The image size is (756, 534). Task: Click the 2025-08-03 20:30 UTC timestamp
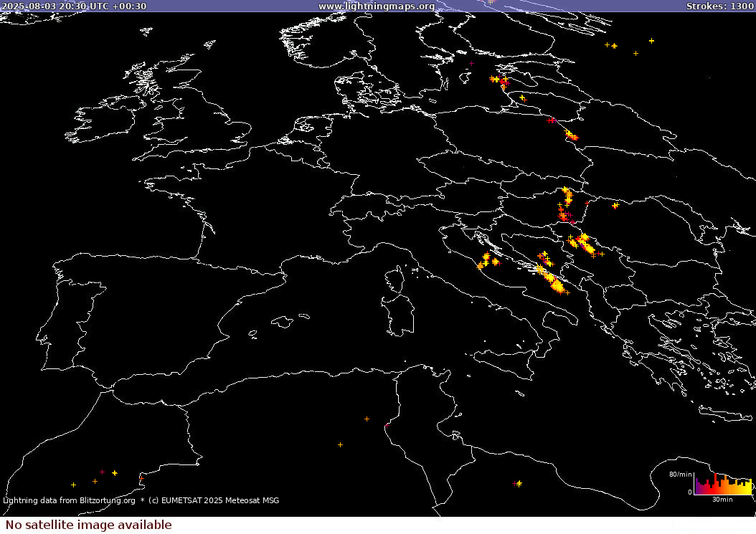pyautogui.click(x=73, y=6)
